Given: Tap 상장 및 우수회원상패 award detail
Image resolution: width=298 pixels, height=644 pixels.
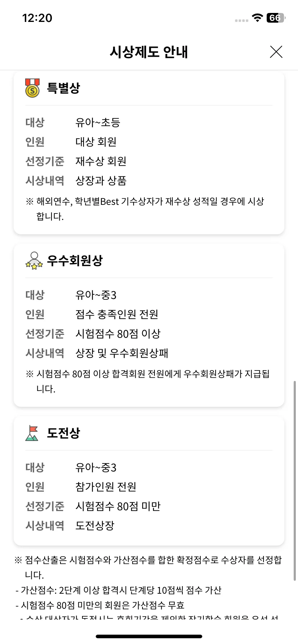Looking at the screenshot, I should pyautogui.click(x=122, y=353).
